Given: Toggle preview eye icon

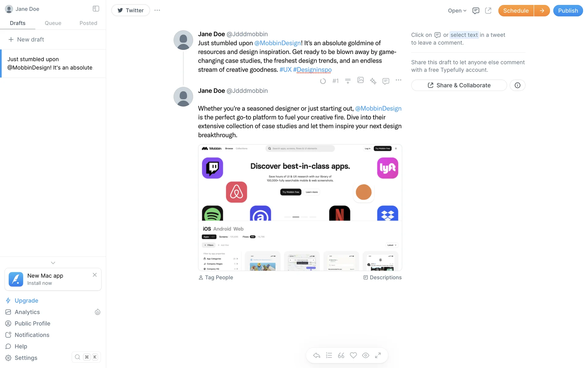Looking at the screenshot, I should [x=366, y=355].
